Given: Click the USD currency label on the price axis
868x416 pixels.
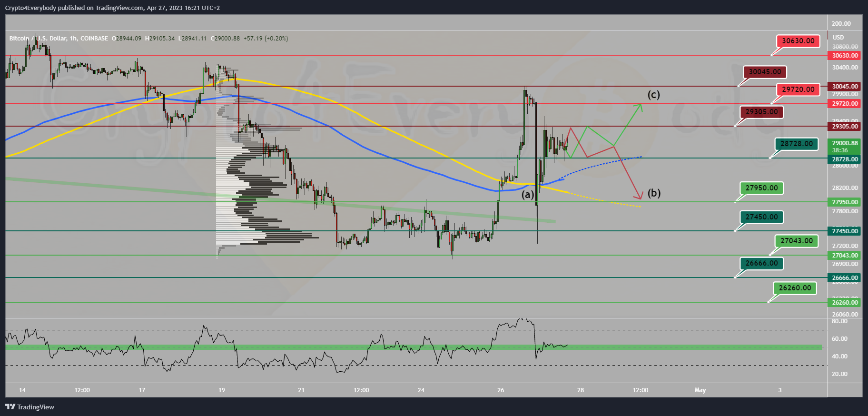Looking at the screenshot, I should point(838,38).
